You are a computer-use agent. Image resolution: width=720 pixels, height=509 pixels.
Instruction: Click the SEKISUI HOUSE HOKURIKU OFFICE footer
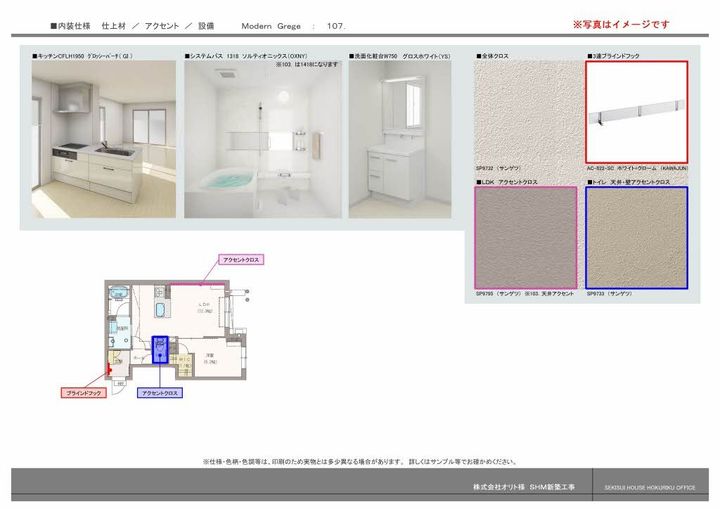pyautogui.click(x=649, y=488)
